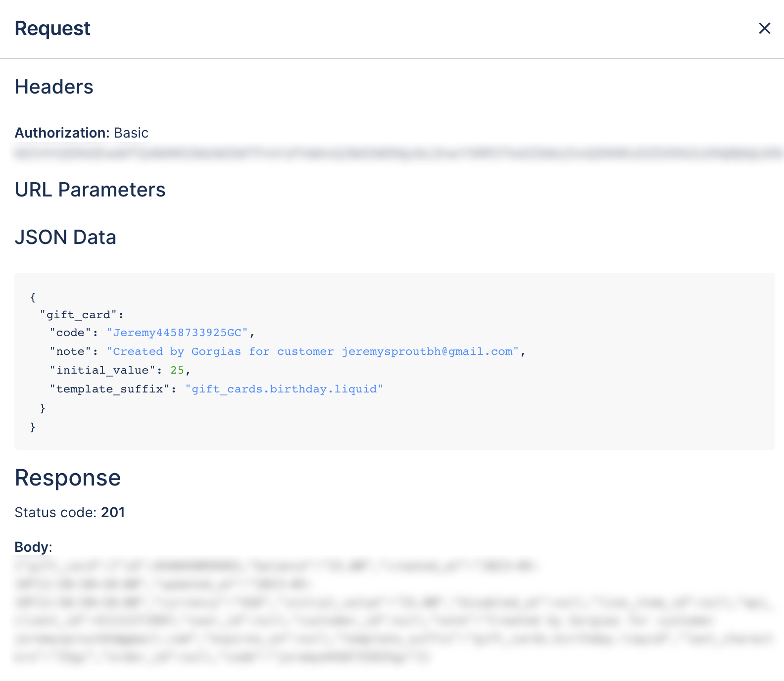Click the initial value number 25

[x=177, y=370]
